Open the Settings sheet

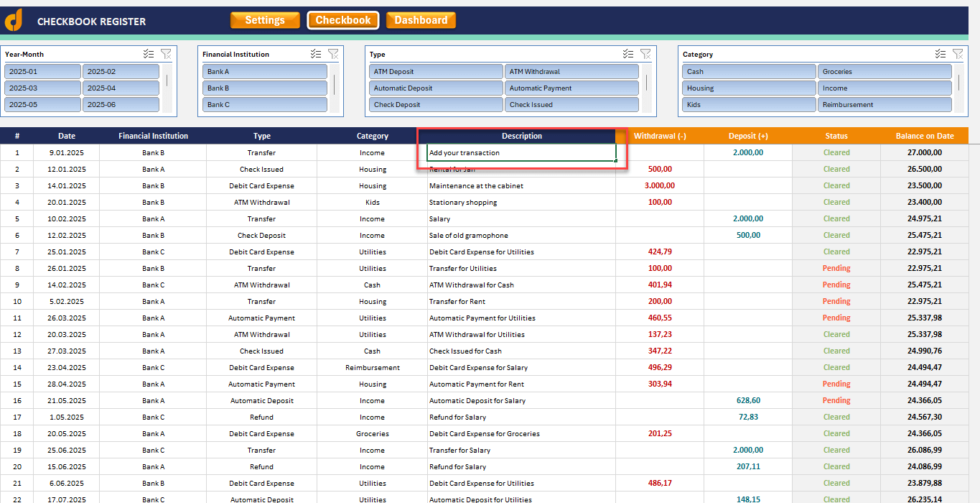coord(265,20)
